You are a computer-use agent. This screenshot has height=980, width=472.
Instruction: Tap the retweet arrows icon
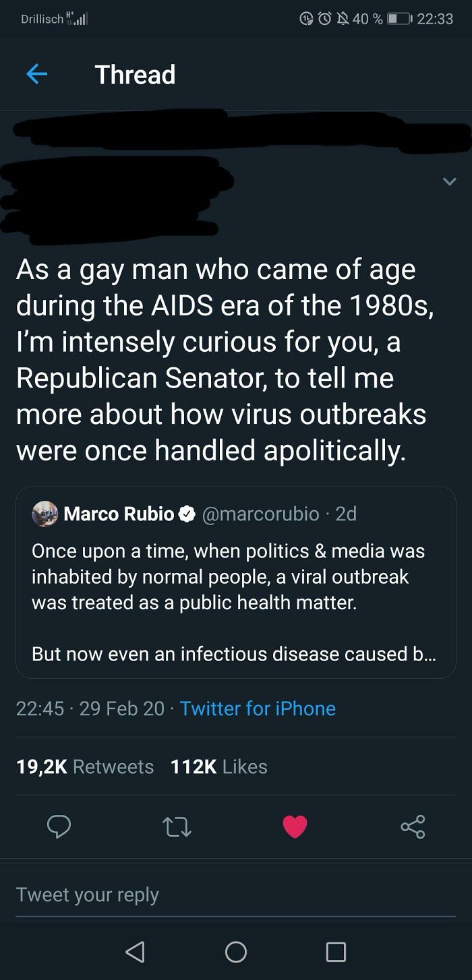click(x=177, y=826)
